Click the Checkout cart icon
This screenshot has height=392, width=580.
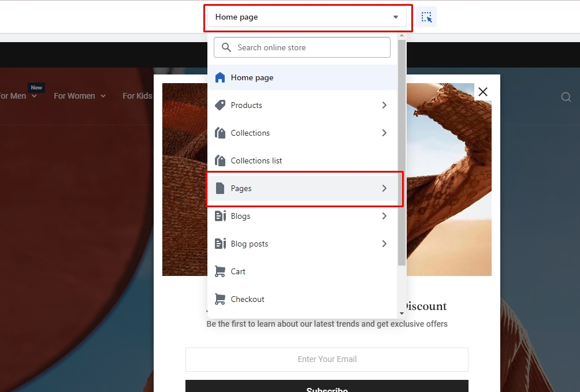click(x=220, y=299)
